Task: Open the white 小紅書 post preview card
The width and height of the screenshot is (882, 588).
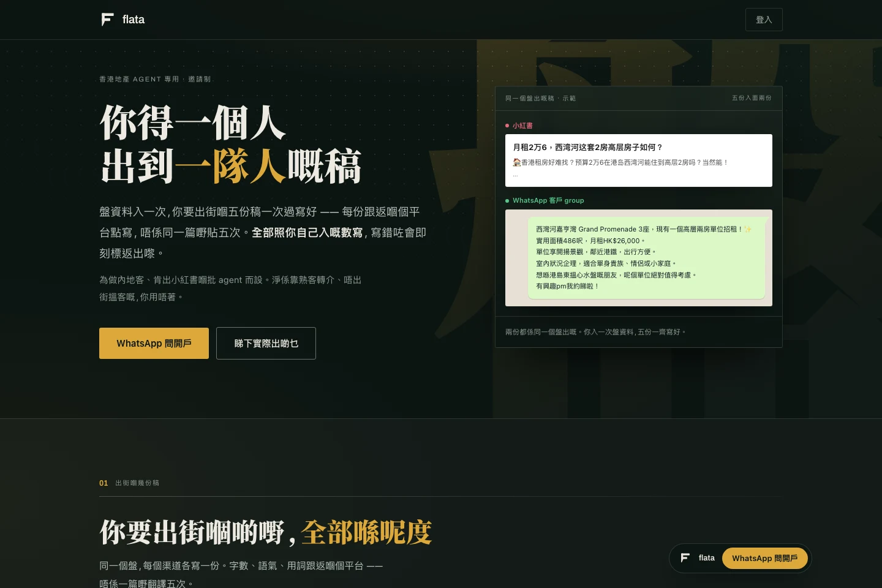Action: 638,160
